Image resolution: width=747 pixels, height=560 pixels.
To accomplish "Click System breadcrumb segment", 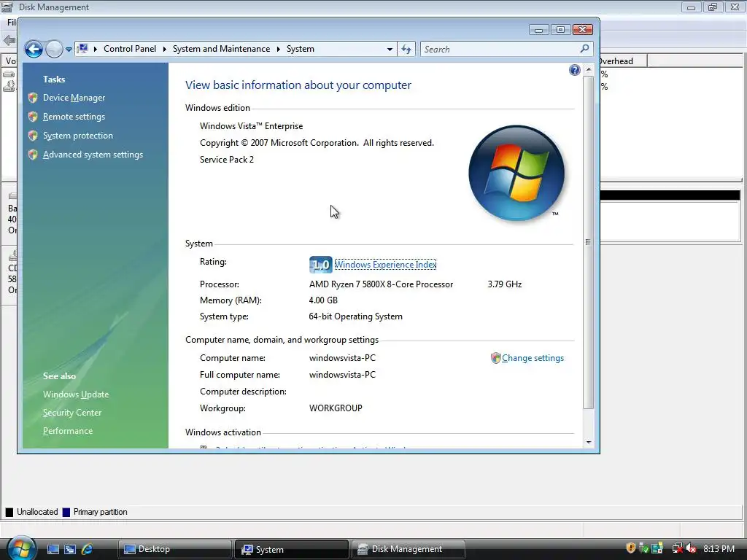I will 300,49.
